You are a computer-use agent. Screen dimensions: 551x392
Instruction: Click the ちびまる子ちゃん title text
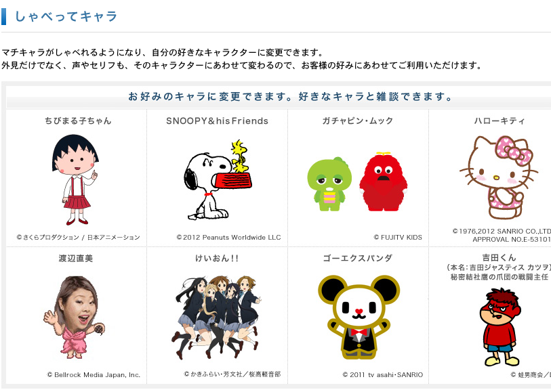[78, 121]
